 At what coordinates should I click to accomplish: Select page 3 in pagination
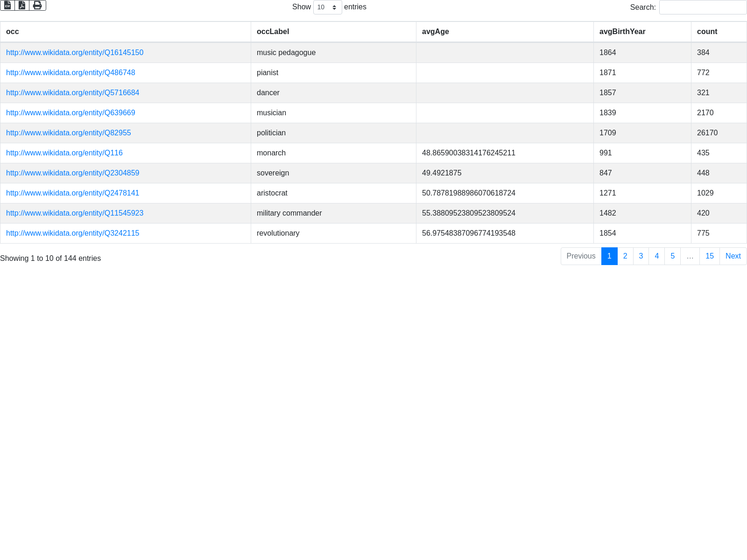coord(641,256)
